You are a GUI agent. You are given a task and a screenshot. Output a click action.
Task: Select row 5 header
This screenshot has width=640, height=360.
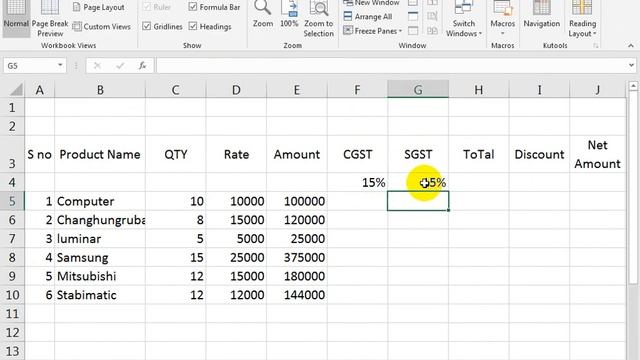(x=12, y=201)
